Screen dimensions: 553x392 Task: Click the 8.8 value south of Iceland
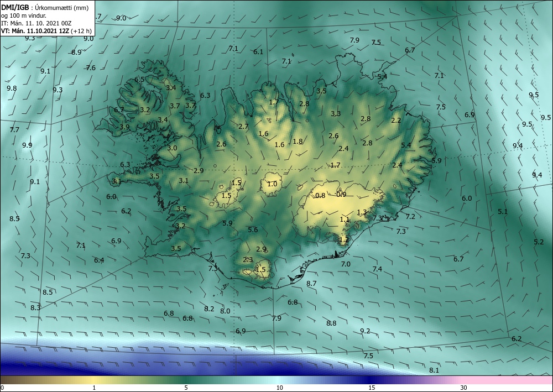[331, 323]
